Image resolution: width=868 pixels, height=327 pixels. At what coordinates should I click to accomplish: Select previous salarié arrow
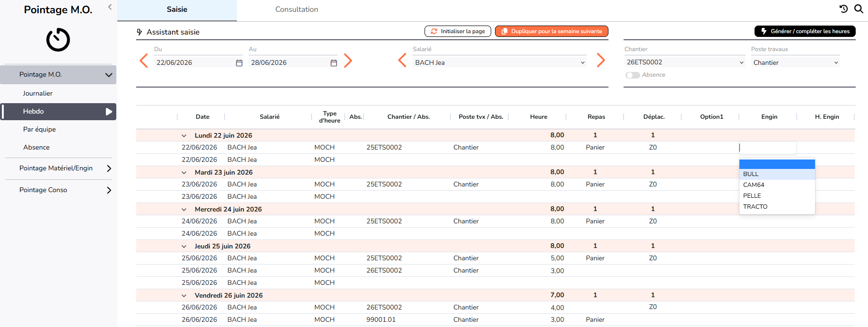coord(402,61)
